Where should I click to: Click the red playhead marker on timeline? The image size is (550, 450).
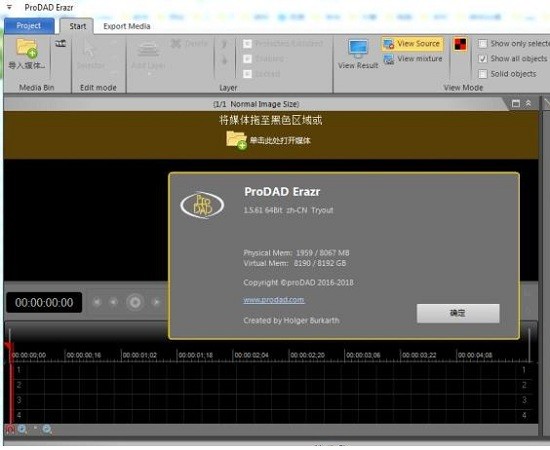tap(9, 347)
